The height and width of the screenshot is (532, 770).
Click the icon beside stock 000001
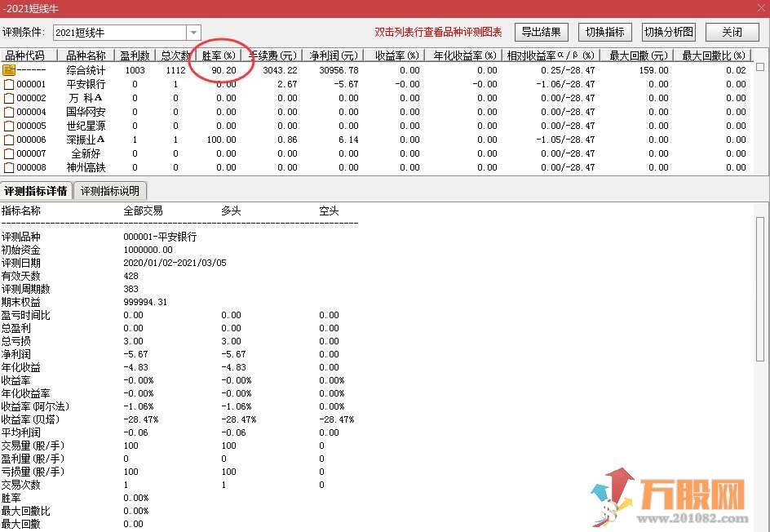[x=9, y=85]
